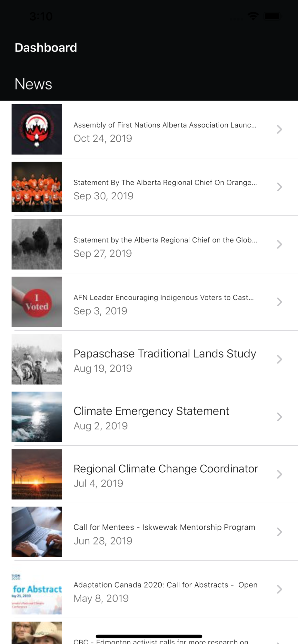Screen dimensions: 298x644
Task: Open chevron for Papaschase Traditional Lands Study
Action: (x=279, y=359)
